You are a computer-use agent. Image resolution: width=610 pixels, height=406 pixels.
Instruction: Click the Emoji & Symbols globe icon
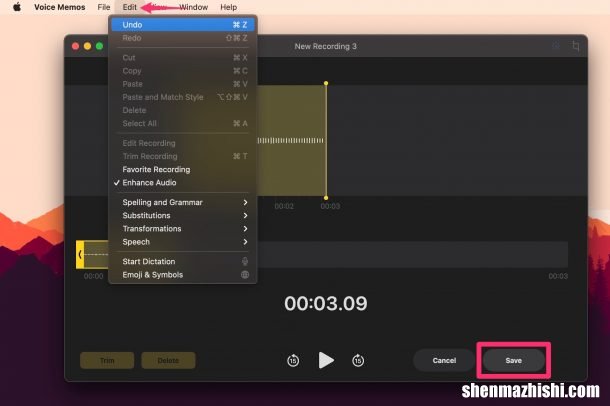point(245,275)
